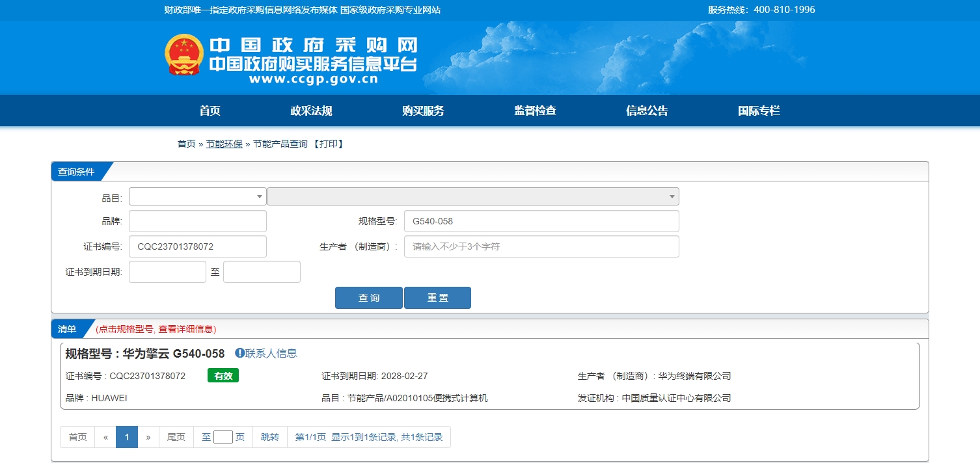Click the 规格型号 field containing G540-058

coord(541,221)
